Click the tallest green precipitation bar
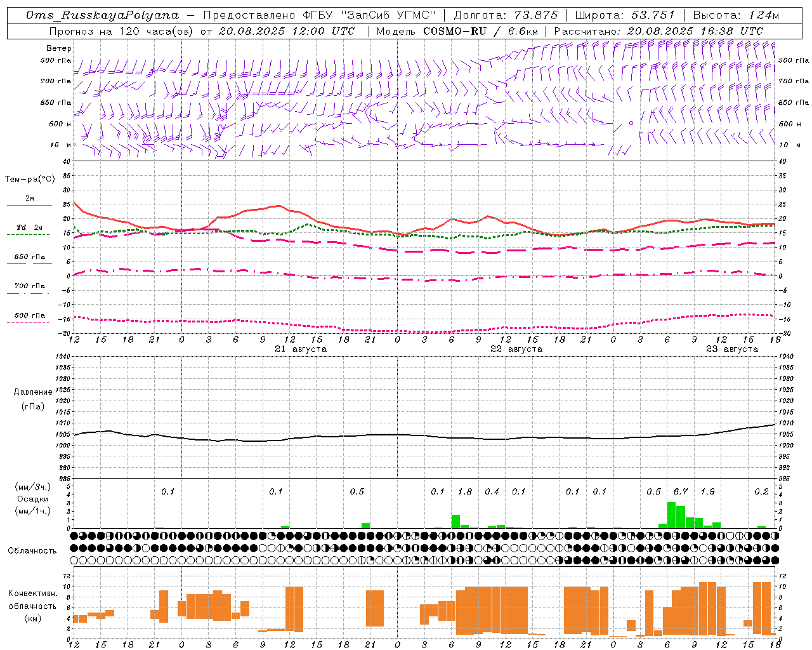Image resolution: width=812 pixels, height=650 pixels. pyautogui.click(x=671, y=515)
